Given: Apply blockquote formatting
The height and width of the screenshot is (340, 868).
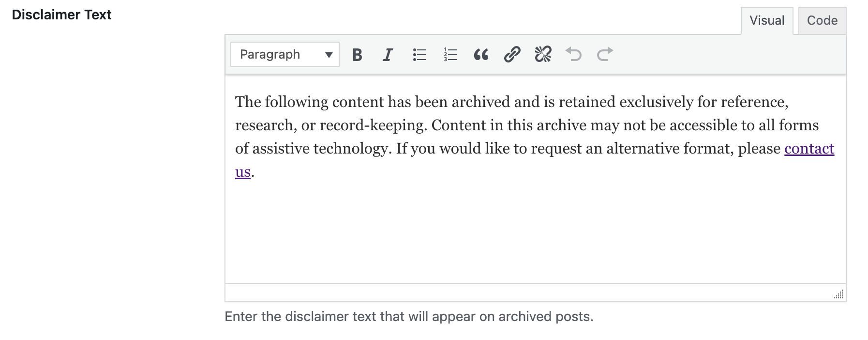Looking at the screenshot, I should (x=480, y=55).
